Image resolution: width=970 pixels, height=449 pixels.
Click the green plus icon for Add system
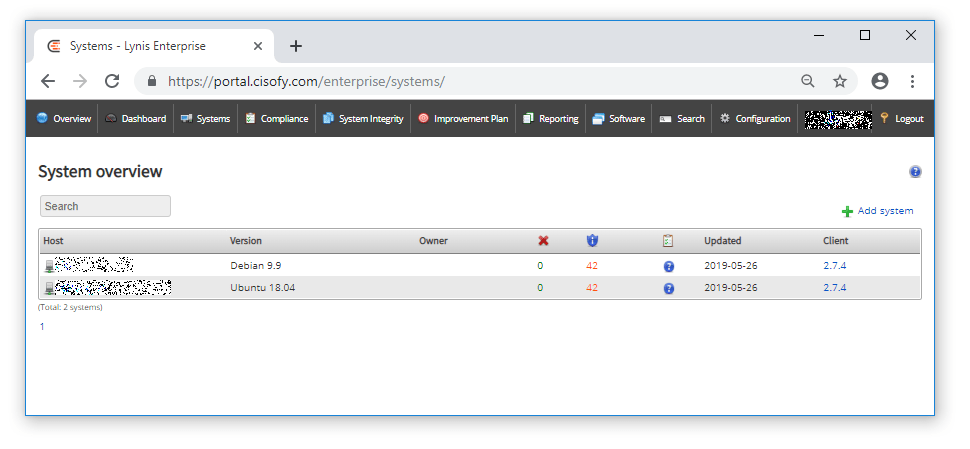tap(848, 212)
